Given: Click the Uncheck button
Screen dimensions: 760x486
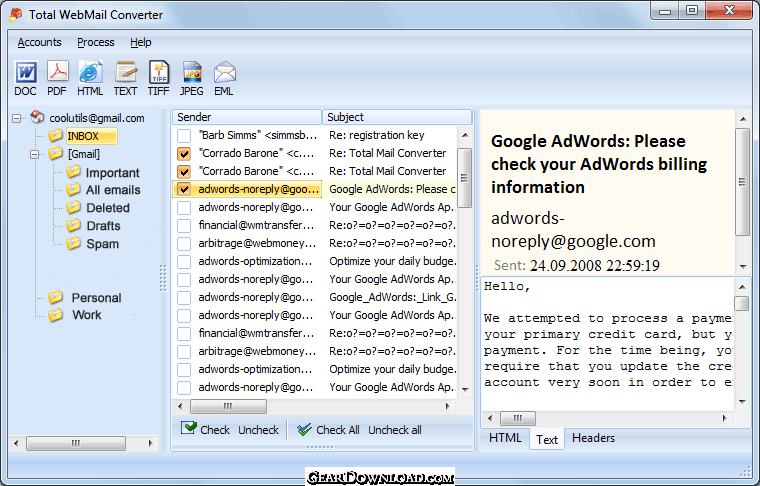Looking at the screenshot, I should 258,430.
